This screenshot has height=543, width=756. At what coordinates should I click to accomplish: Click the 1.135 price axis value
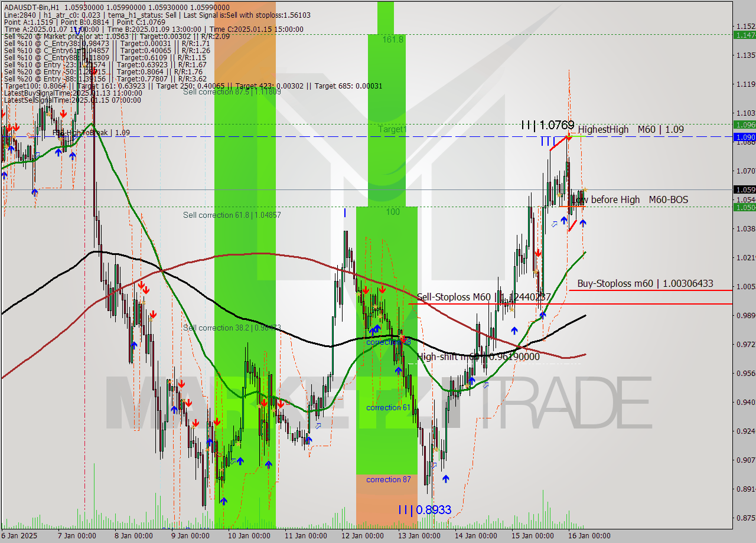point(745,55)
